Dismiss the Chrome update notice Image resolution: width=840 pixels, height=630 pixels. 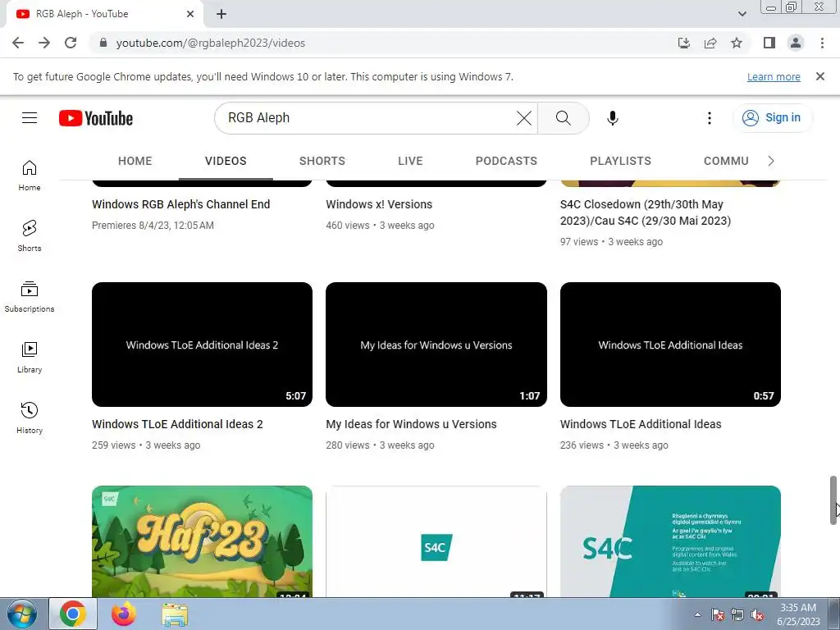click(820, 76)
